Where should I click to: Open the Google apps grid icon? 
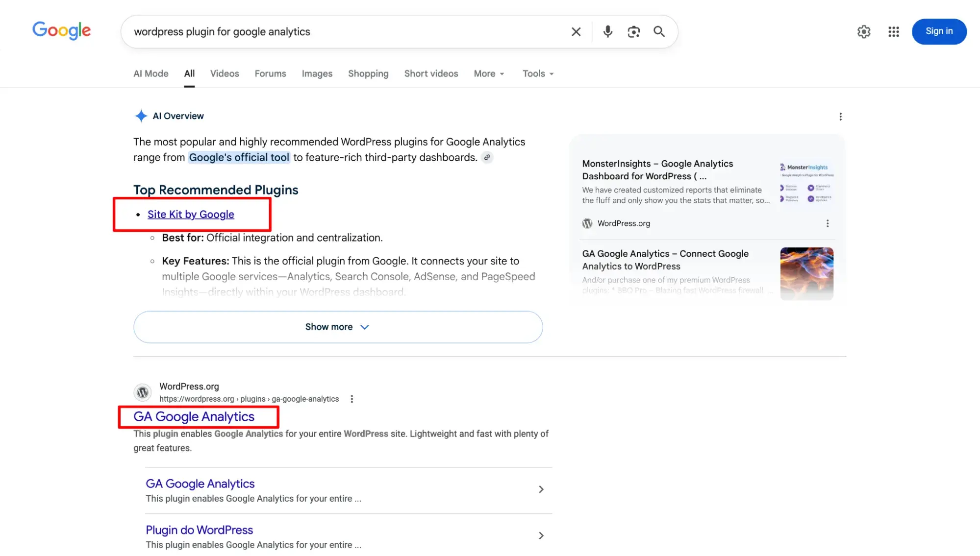[x=894, y=32]
